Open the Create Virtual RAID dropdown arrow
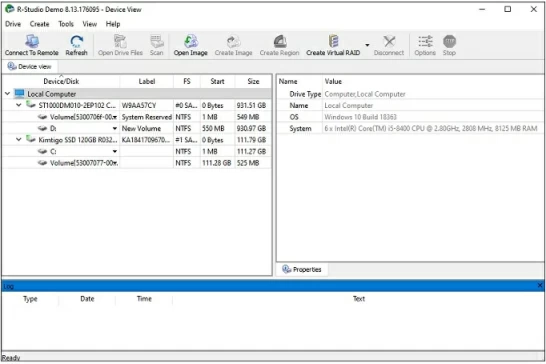This screenshot has height=364, width=546. coord(367,45)
